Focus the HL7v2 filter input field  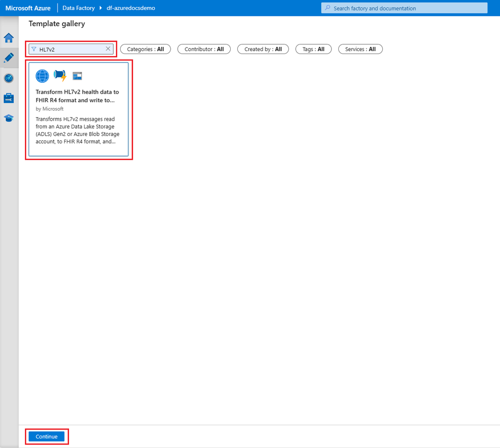pos(71,49)
